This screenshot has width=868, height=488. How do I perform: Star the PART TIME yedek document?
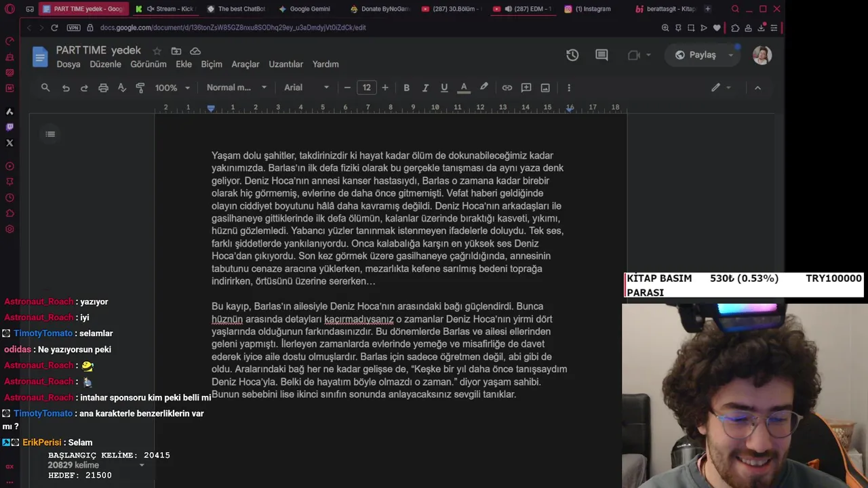157,51
